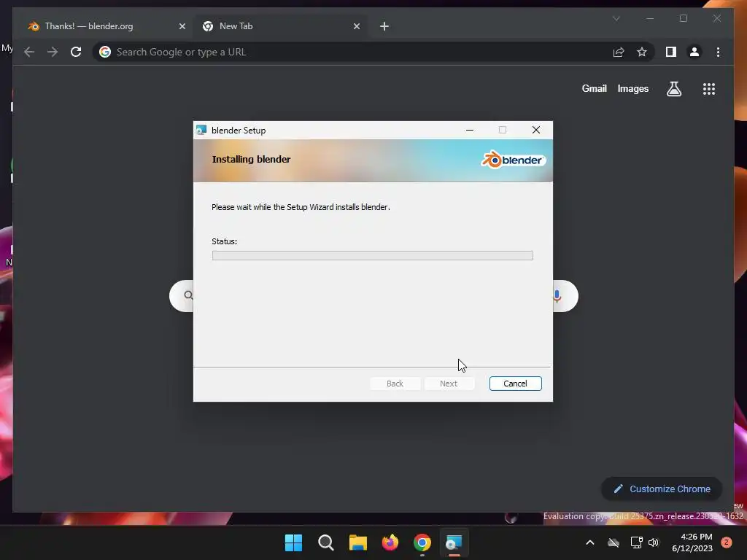The width and height of the screenshot is (747, 560).
Task: Share this page from the address bar
Action: (619, 52)
